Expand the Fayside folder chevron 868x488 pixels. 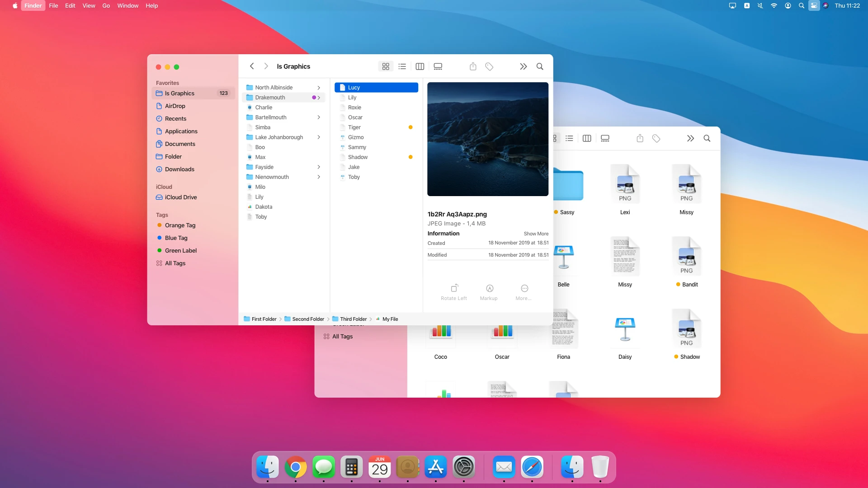coord(319,167)
